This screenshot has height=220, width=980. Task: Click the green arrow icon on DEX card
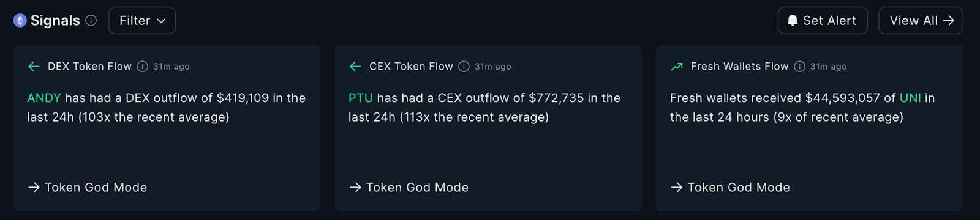coord(34,67)
